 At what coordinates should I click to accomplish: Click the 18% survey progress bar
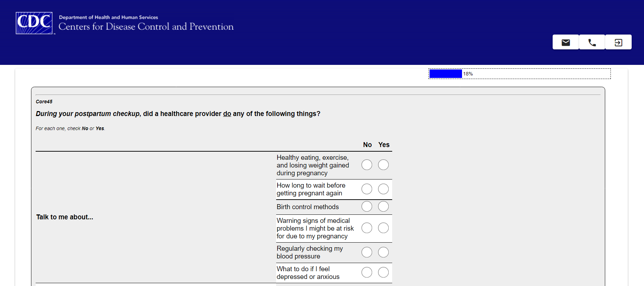[520, 74]
